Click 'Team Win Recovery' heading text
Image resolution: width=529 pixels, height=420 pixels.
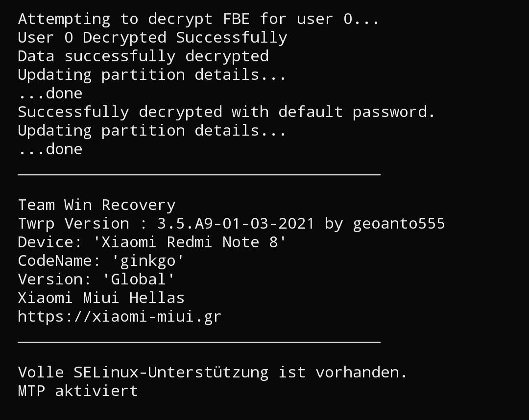point(97,205)
